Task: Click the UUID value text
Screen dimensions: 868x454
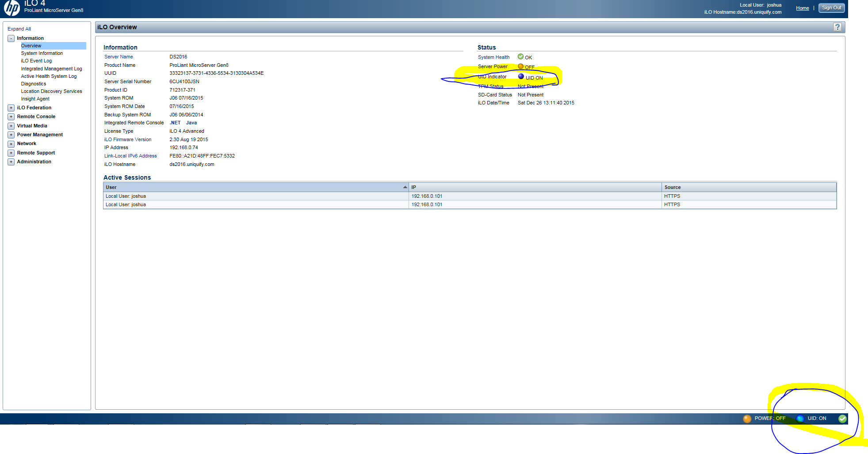Action: [x=217, y=73]
